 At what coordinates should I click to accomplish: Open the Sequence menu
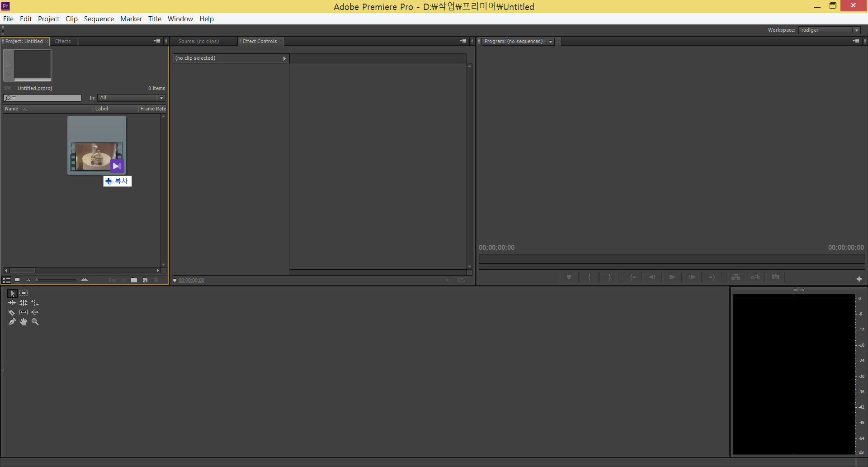pyautogui.click(x=99, y=19)
